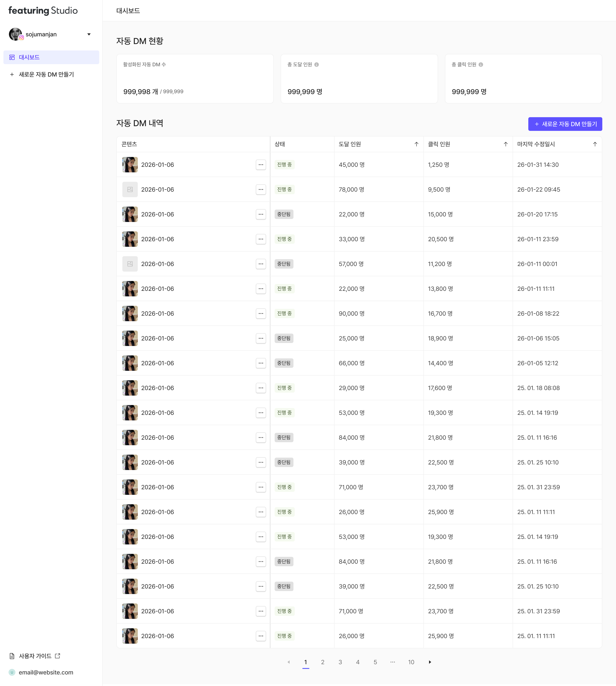Open 사용자 가이드 from the sidebar
The width and height of the screenshot is (616, 686).
(x=35, y=656)
